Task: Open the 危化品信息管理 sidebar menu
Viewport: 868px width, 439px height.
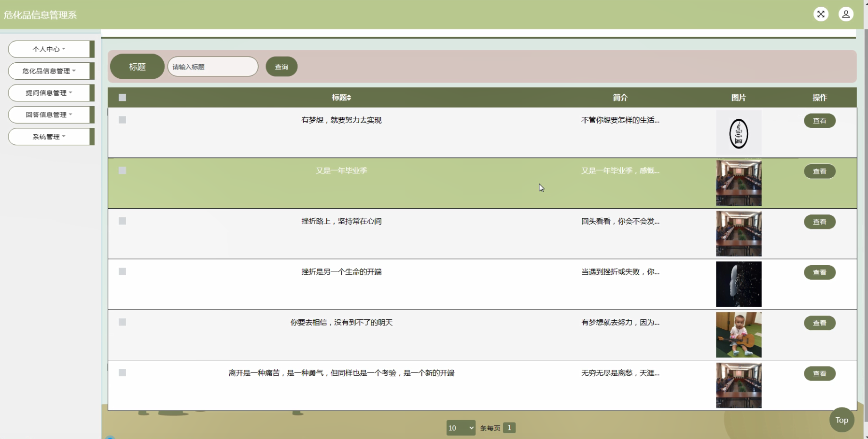Action: tap(50, 71)
